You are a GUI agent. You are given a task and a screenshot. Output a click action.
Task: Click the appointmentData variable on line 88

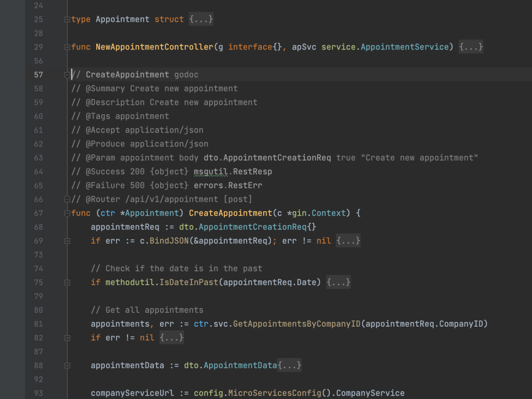(x=127, y=365)
